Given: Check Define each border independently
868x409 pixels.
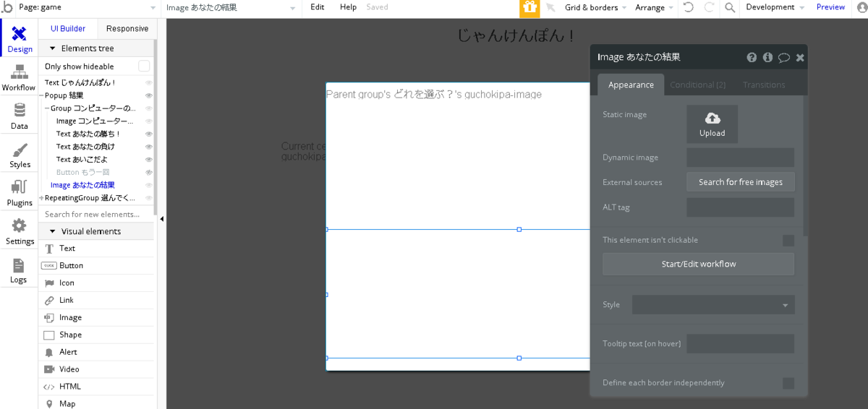Looking at the screenshot, I should [788, 383].
